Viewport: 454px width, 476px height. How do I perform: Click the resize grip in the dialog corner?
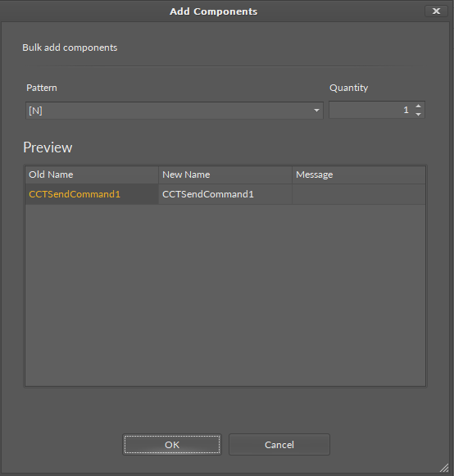444,468
